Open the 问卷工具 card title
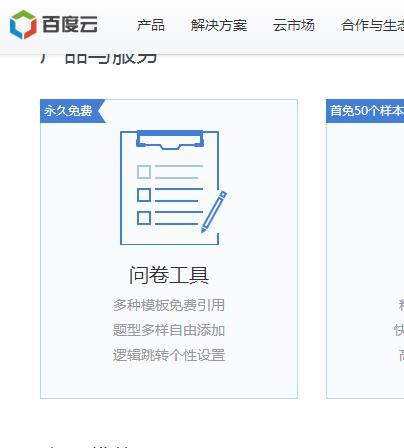Image resolution: width=404 pixels, height=448 pixels. [x=169, y=275]
